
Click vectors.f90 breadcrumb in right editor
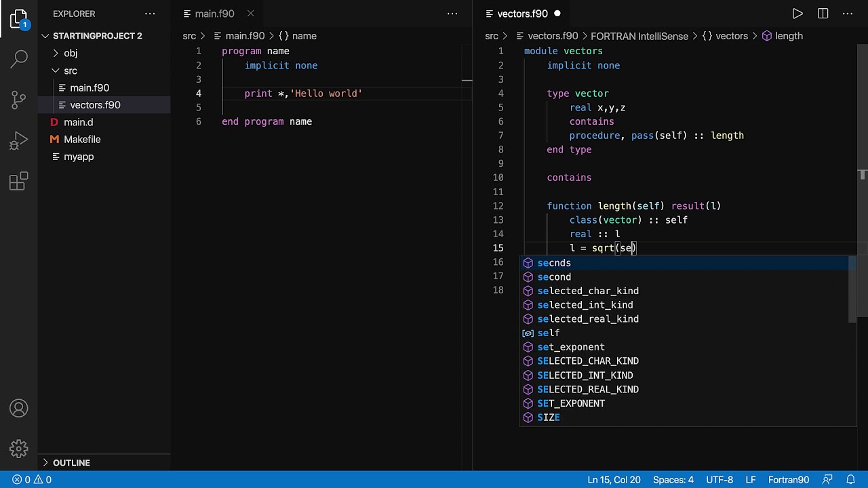click(547, 36)
